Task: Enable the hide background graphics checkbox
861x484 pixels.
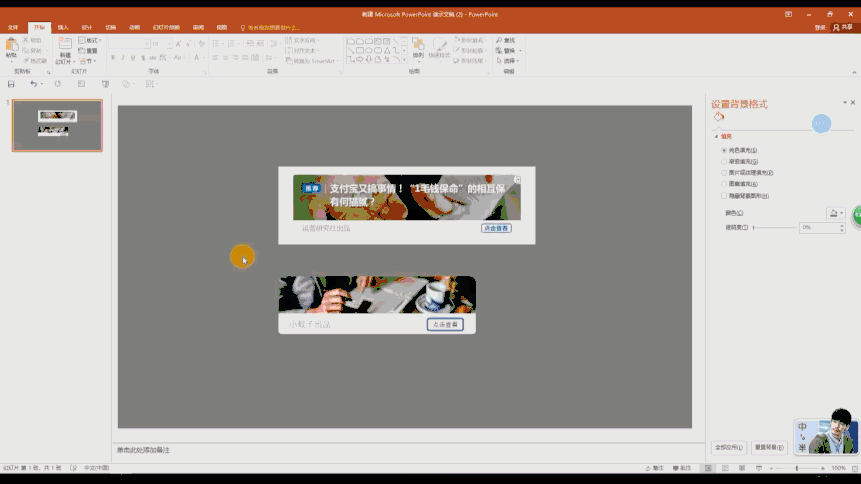Action: [724, 196]
